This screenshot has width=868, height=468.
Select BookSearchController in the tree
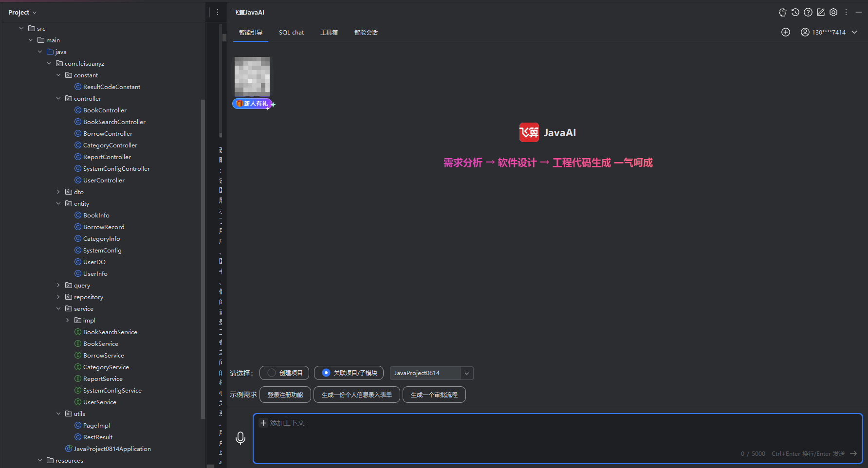(114, 122)
